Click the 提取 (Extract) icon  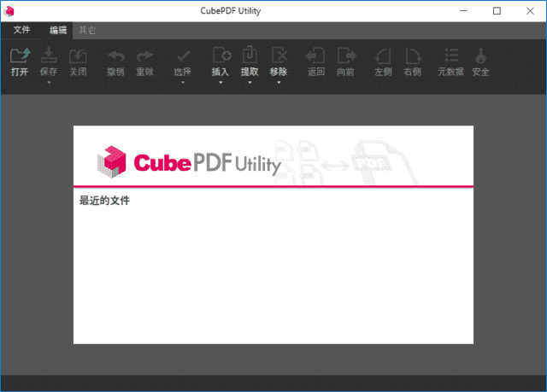250,57
